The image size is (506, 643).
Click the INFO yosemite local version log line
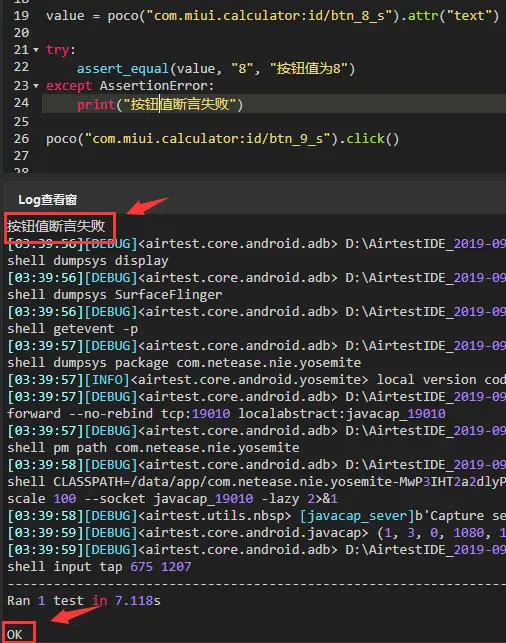click(x=256, y=380)
